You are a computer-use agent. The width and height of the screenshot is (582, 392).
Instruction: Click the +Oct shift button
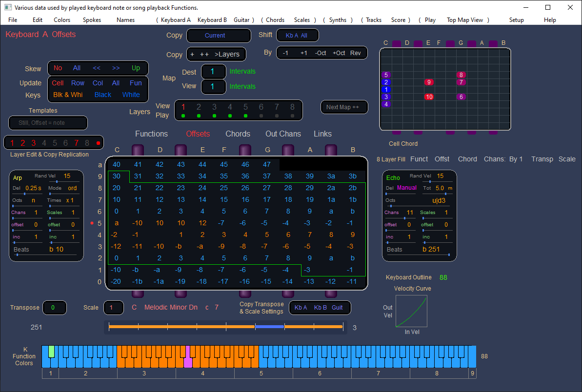click(339, 53)
